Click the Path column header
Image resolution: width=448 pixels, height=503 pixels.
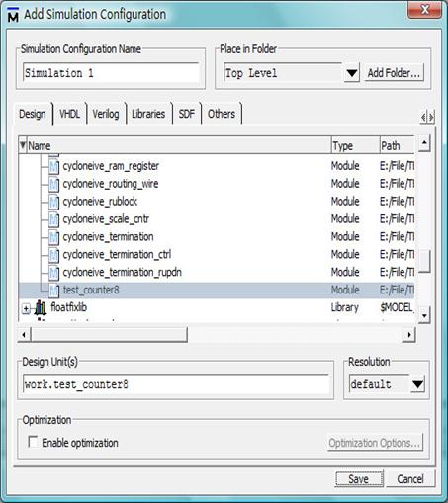[x=398, y=145]
